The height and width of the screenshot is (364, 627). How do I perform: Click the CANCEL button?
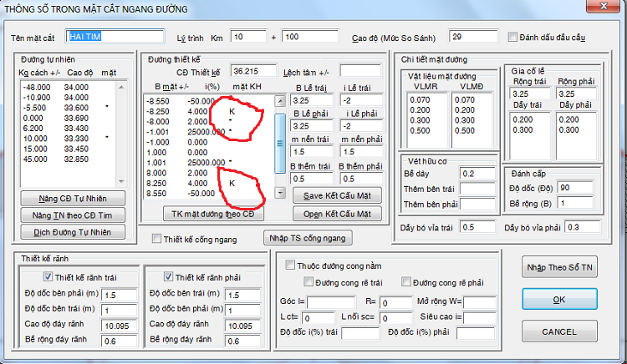(559, 331)
